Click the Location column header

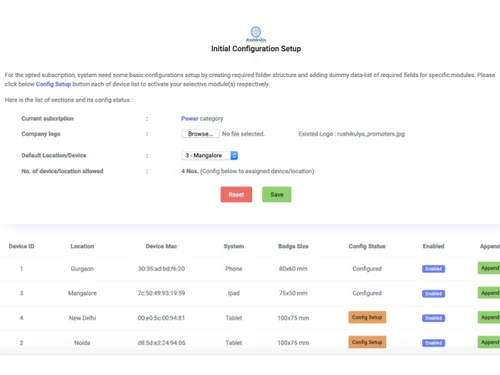click(x=82, y=246)
